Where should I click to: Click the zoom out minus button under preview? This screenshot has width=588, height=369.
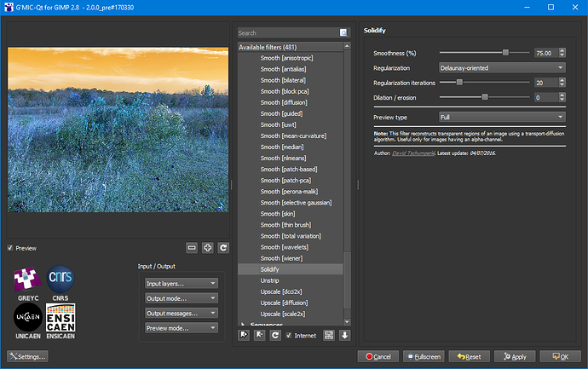(192, 248)
